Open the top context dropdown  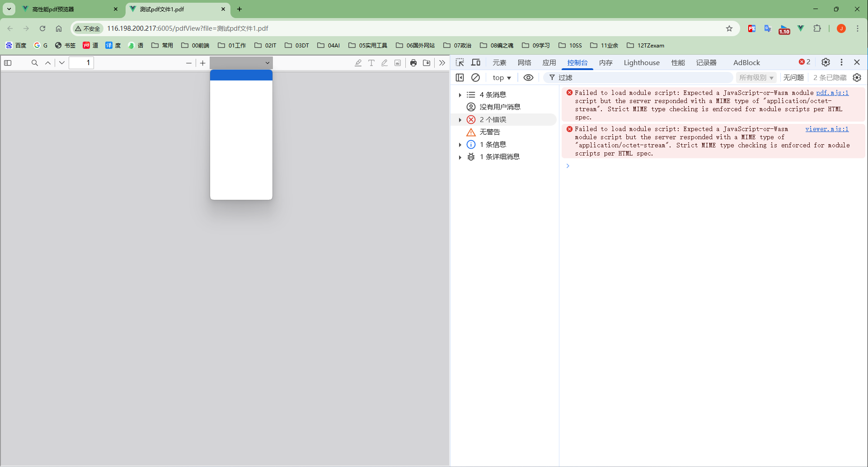pos(502,78)
